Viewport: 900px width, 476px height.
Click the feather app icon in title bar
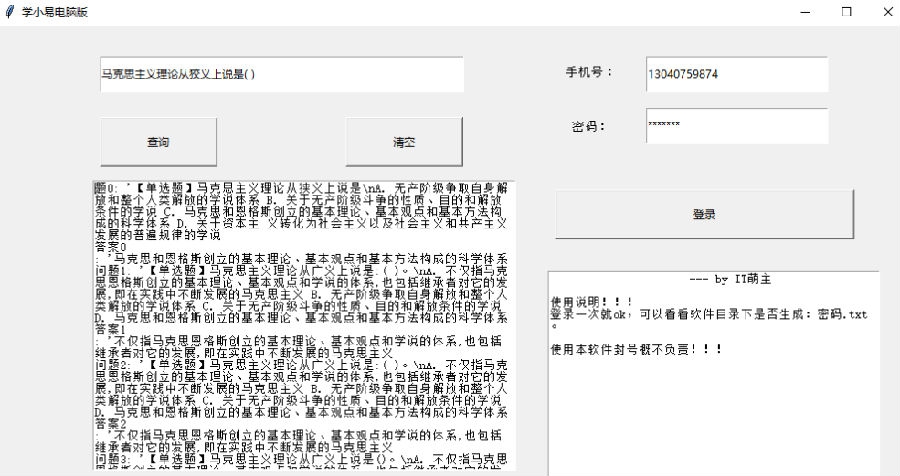click(10, 11)
